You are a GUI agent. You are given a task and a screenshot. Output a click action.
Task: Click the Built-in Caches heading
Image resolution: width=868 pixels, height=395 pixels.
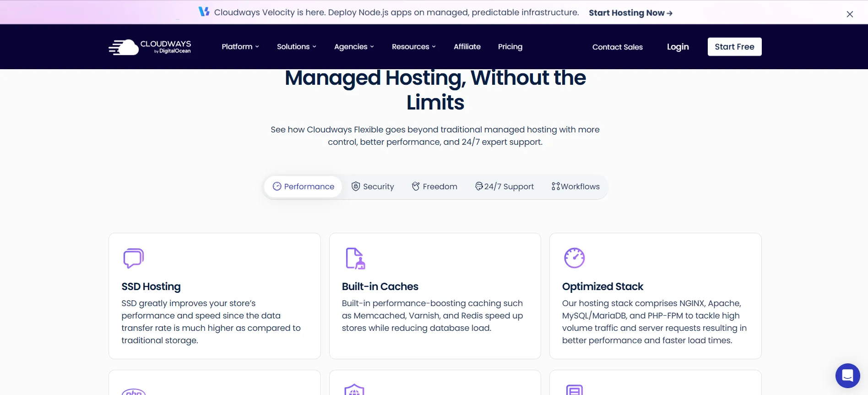(380, 286)
